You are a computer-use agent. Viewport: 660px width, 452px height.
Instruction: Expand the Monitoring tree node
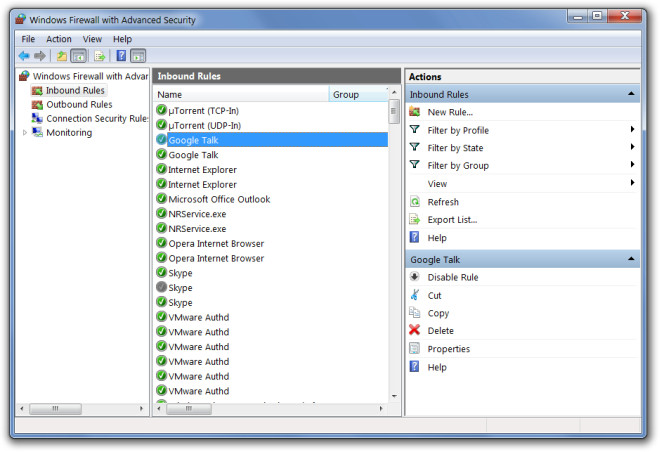[24, 133]
